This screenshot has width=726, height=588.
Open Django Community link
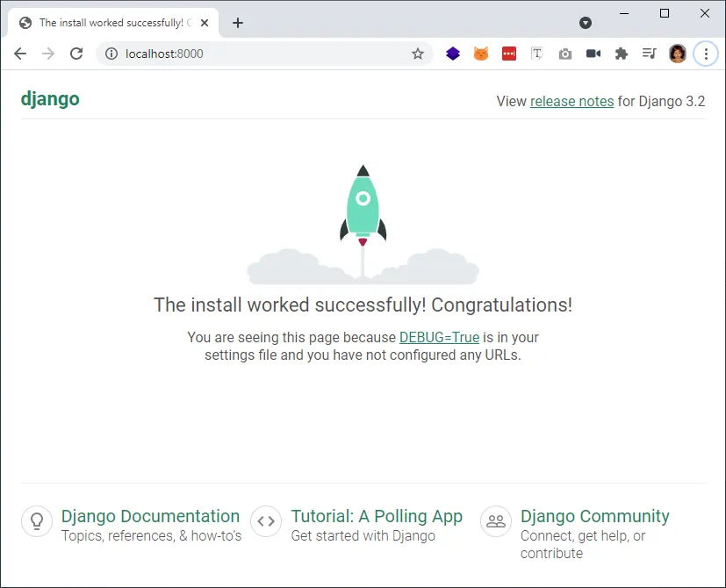pos(595,516)
